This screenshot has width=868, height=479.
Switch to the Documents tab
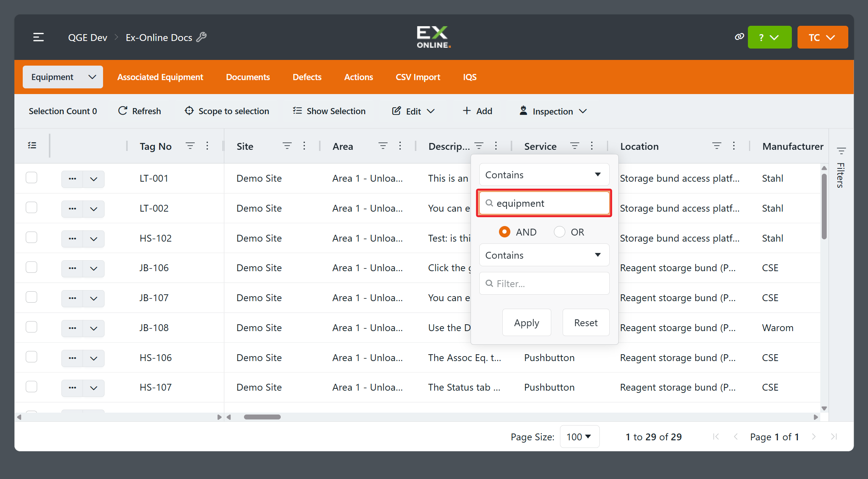(248, 77)
